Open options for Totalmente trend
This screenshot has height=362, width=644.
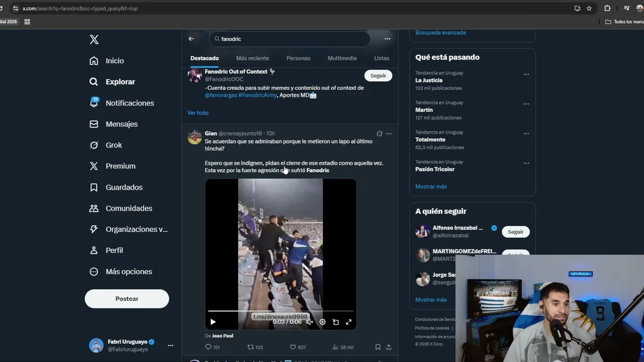point(526,134)
